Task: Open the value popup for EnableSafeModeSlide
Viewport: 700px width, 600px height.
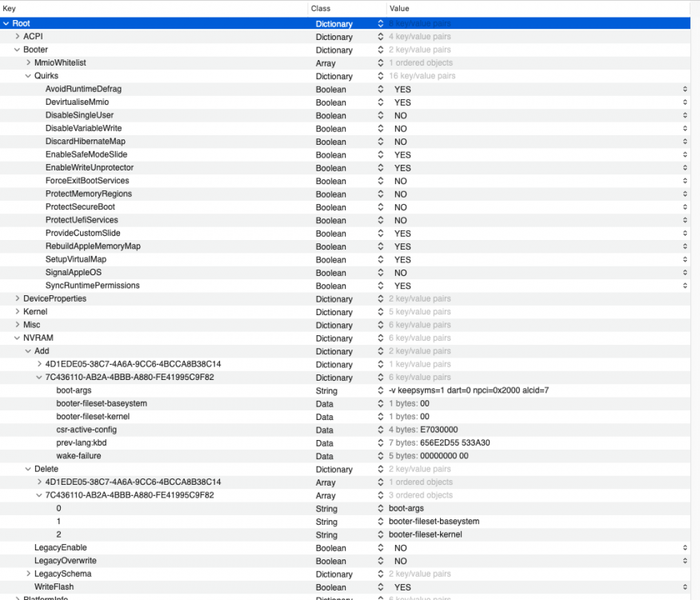Action: tap(685, 154)
